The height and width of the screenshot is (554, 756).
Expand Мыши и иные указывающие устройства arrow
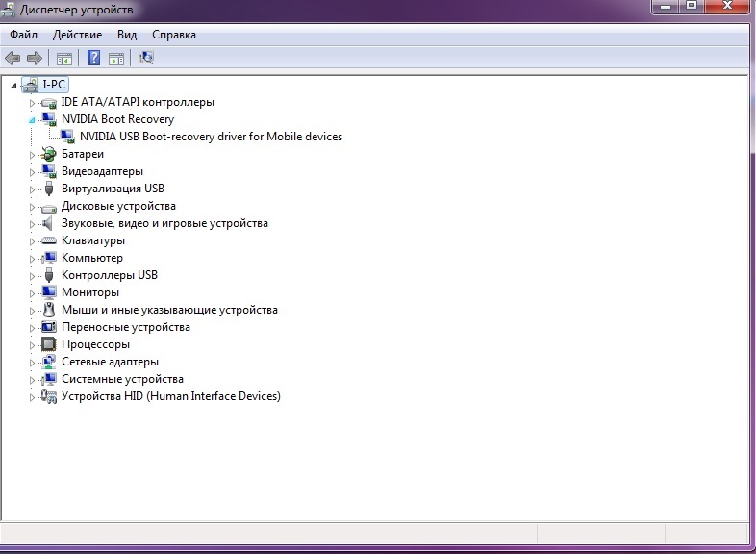pyautogui.click(x=32, y=311)
